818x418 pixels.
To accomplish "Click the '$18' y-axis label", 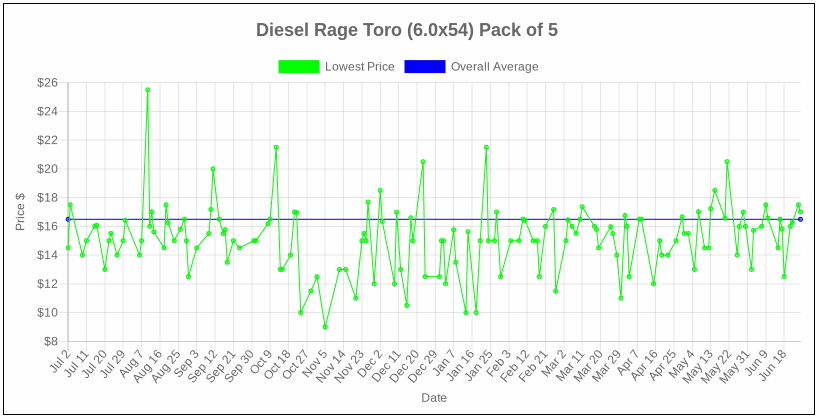I will [48, 198].
